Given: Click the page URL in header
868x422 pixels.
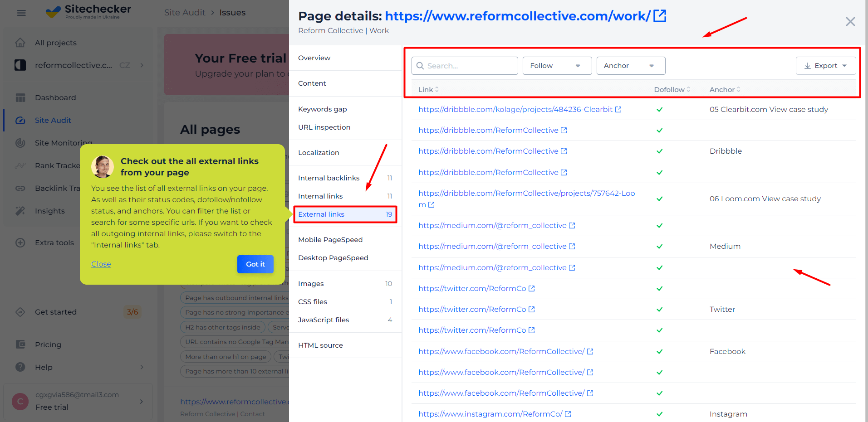Looking at the screenshot, I should (x=518, y=16).
